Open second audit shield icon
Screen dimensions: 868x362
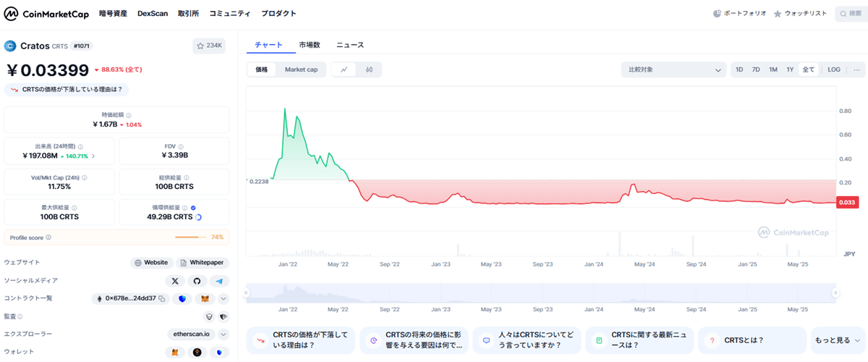[x=224, y=316]
